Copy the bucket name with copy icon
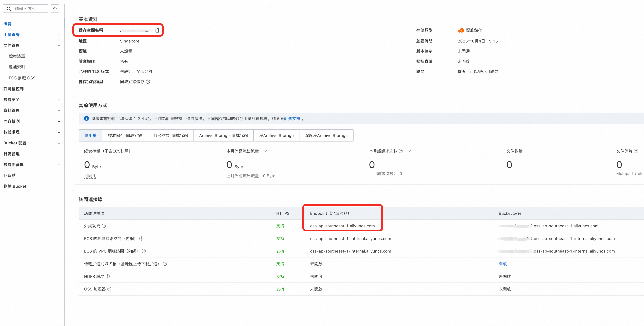 [x=157, y=30]
